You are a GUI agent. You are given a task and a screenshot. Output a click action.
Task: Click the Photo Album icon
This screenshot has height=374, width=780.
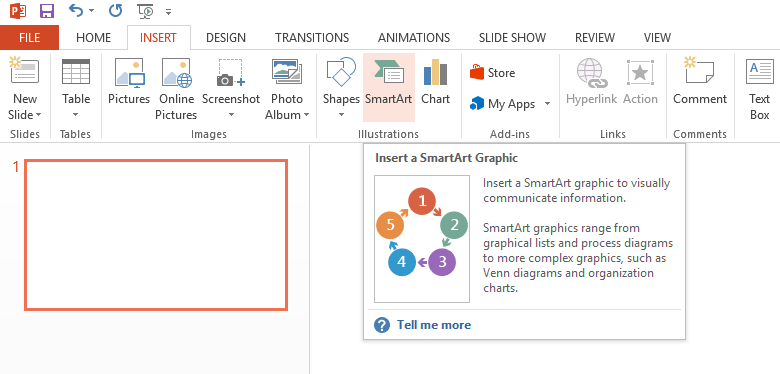[287, 72]
